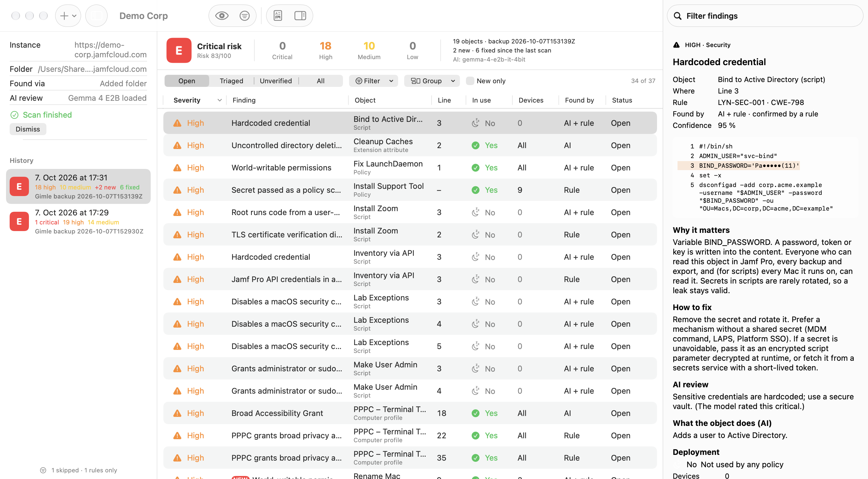Click the red E Critical risk badge

pyautogui.click(x=179, y=51)
